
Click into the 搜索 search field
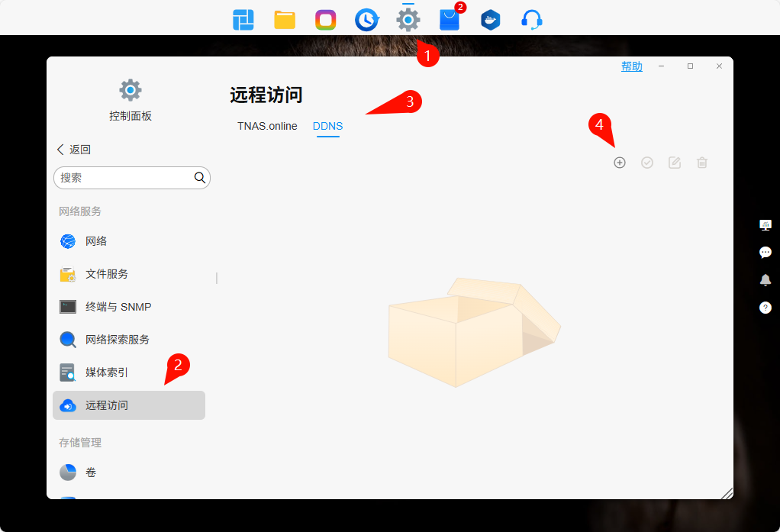tap(132, 178)
